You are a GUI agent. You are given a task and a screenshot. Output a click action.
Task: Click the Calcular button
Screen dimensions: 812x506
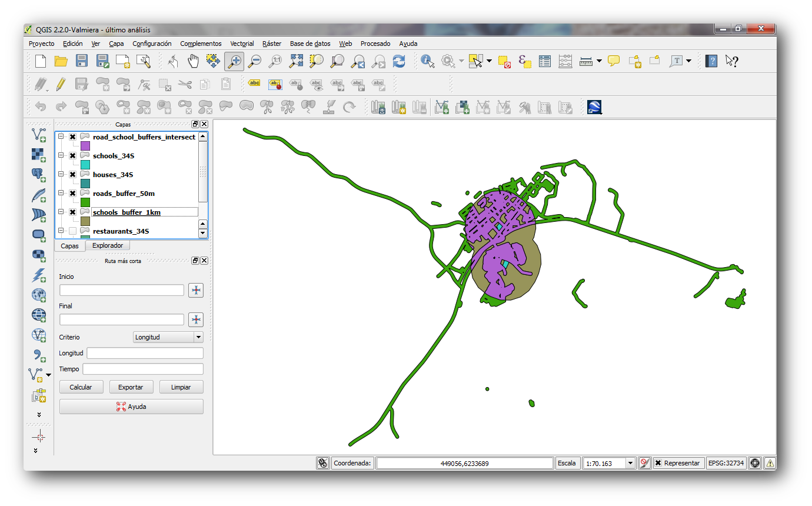tap(81, 387)
